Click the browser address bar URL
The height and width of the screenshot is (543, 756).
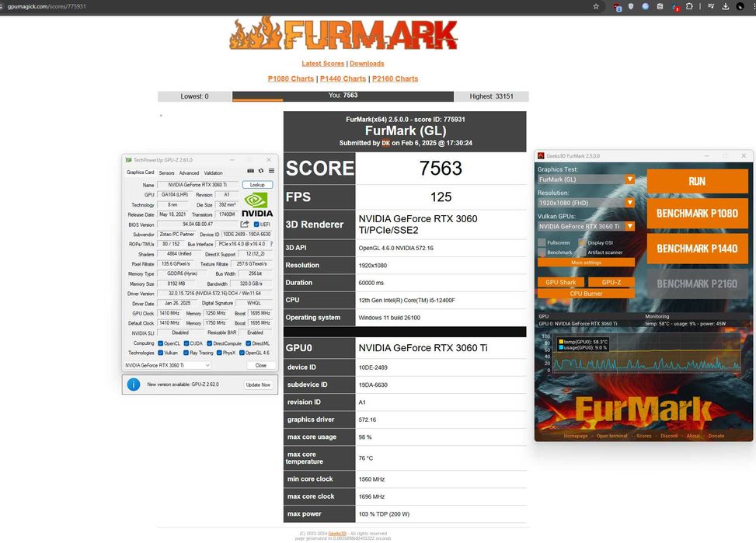click(x=47, y=6)
